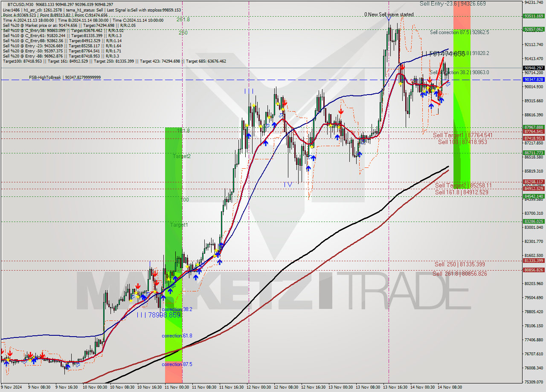Click the '12 Nov 16:30' time axis label

(x=313, y=387)
